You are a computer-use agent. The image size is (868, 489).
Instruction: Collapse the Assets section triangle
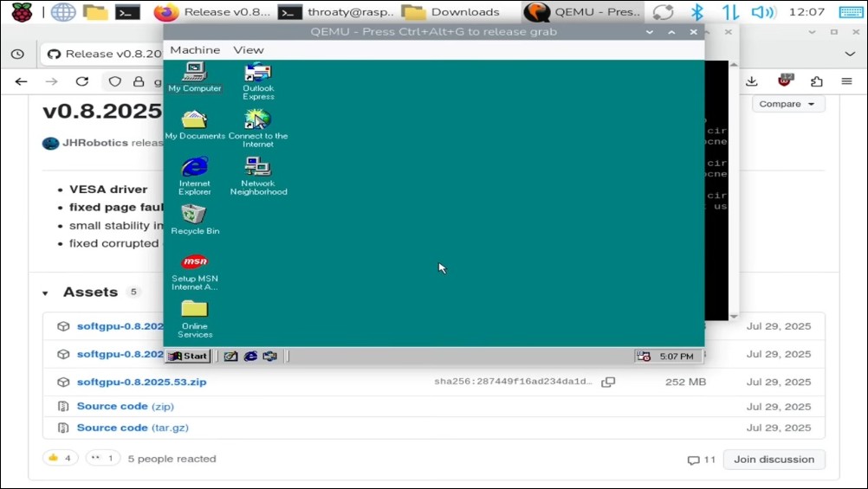pyautogui.click(x=45, y=293)
